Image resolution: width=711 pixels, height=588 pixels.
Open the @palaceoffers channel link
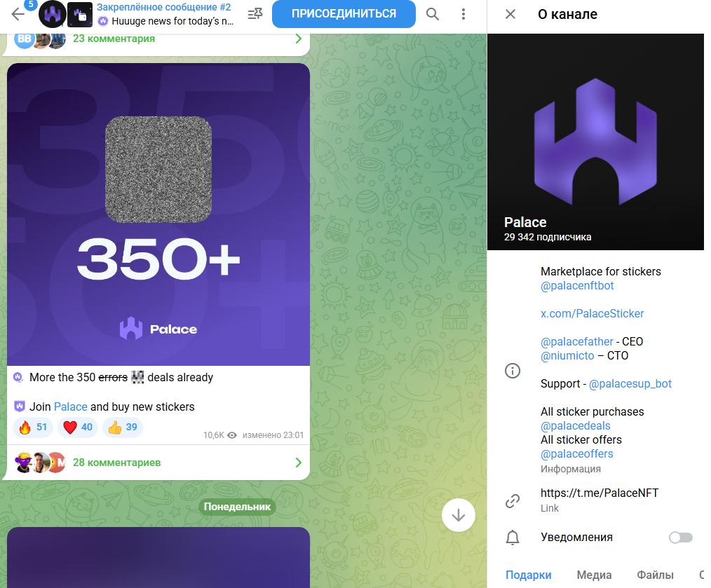tap(577, 454)
